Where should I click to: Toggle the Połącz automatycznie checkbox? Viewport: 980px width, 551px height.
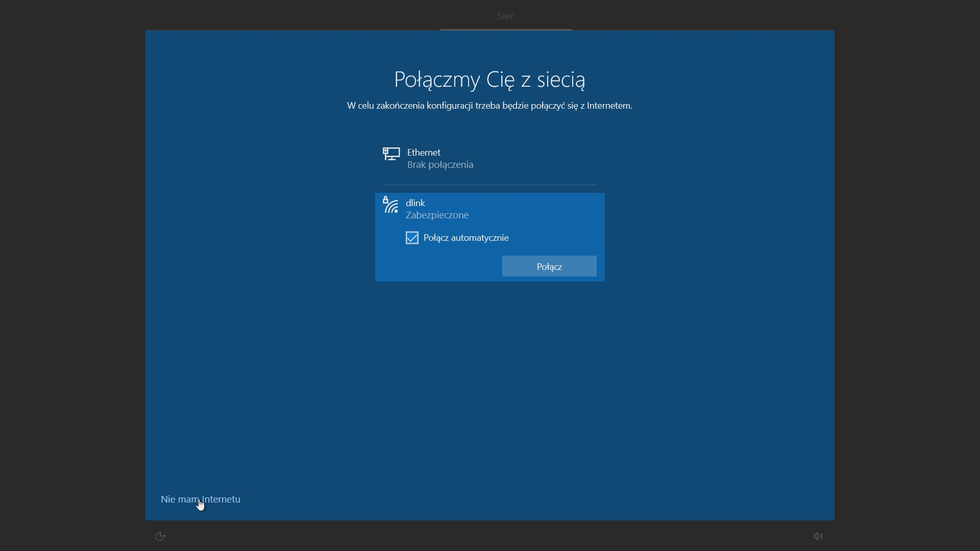coord(412,238)
